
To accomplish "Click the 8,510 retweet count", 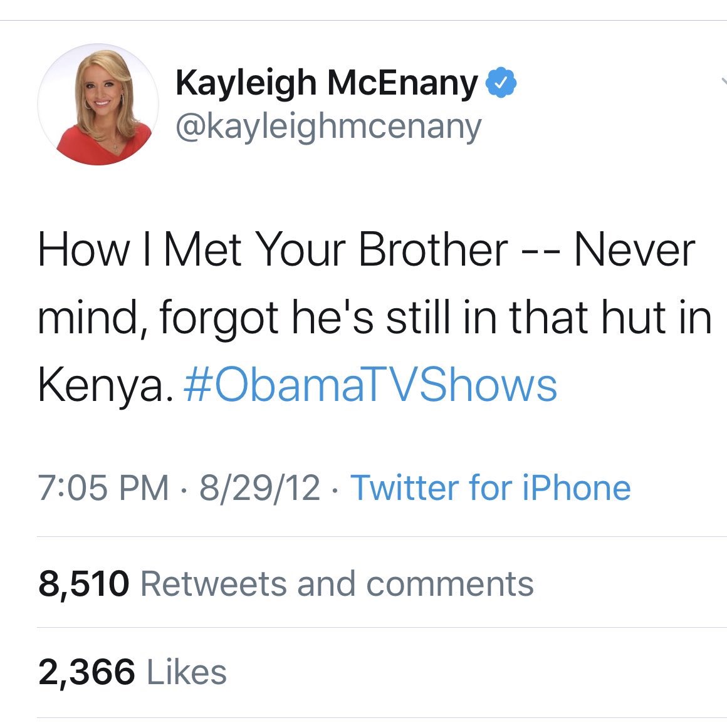I will (83, 584).
